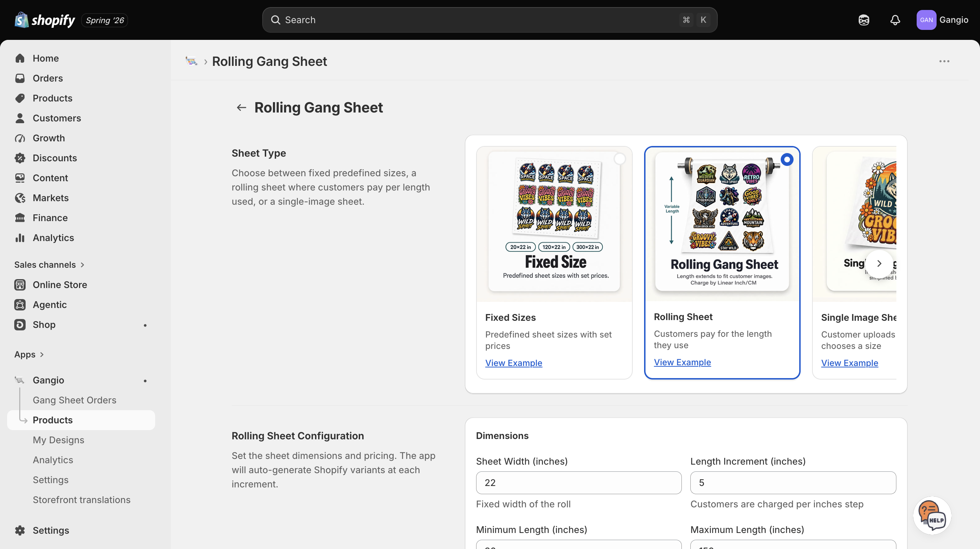Click the Sheet Width input field
This screenshot has height=549, width=980.
pos(579,482)
